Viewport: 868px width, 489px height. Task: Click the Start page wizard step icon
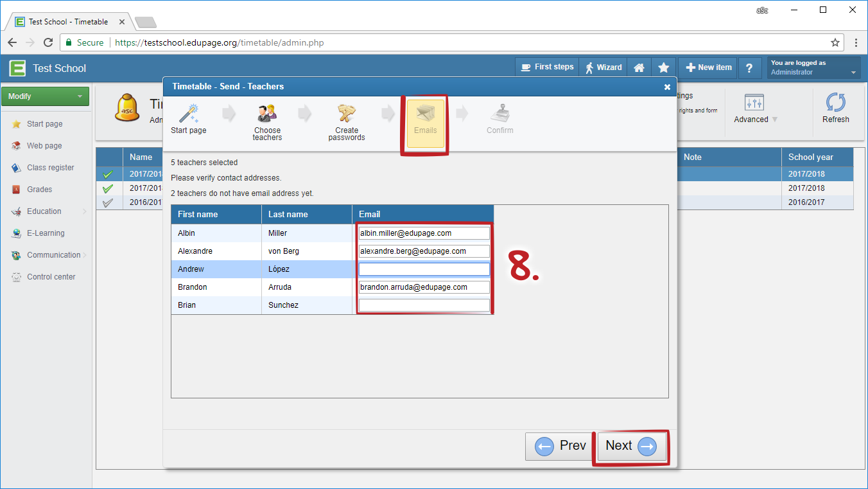click(x=189, y=114)
